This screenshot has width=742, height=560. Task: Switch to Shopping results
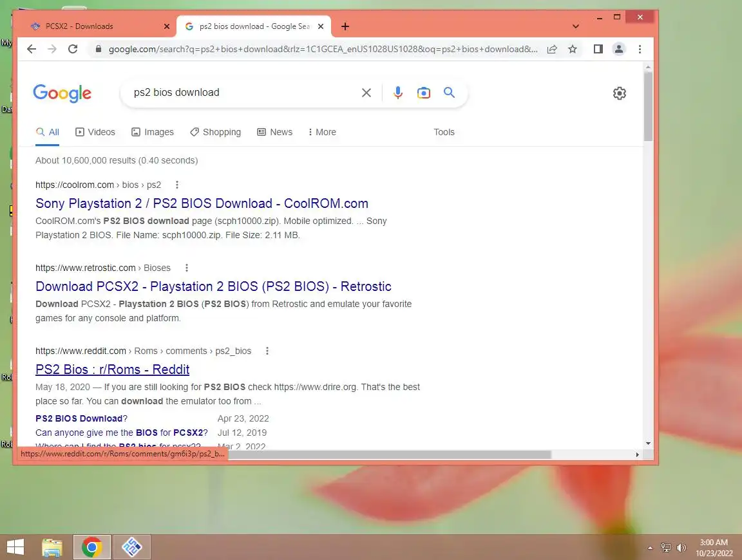click(x=215, y=133)
